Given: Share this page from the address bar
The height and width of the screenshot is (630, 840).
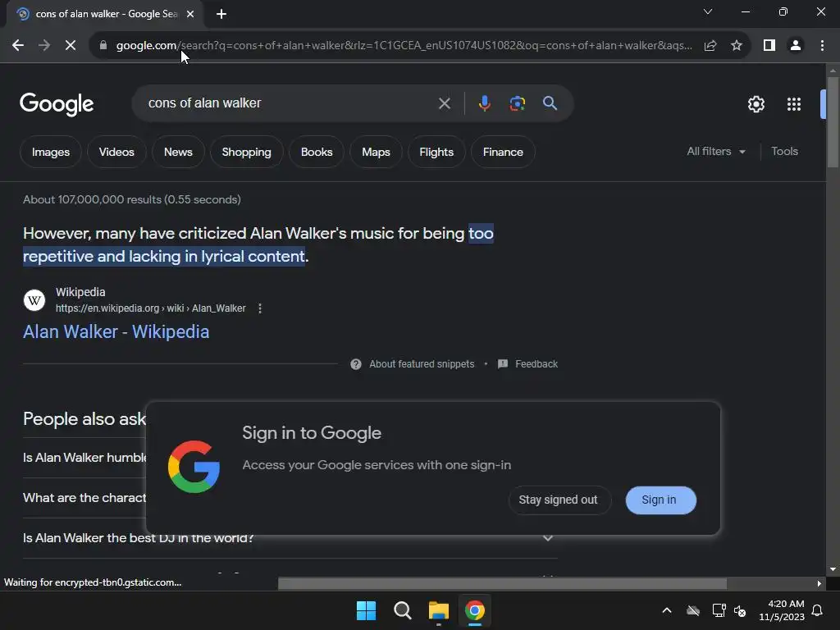Looking at the screenshot, I should (x=710, y=46).
